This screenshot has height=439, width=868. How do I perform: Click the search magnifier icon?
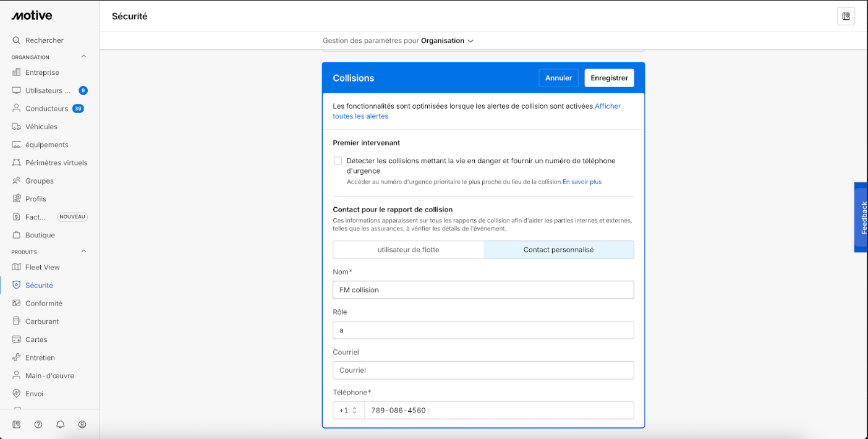17,40
